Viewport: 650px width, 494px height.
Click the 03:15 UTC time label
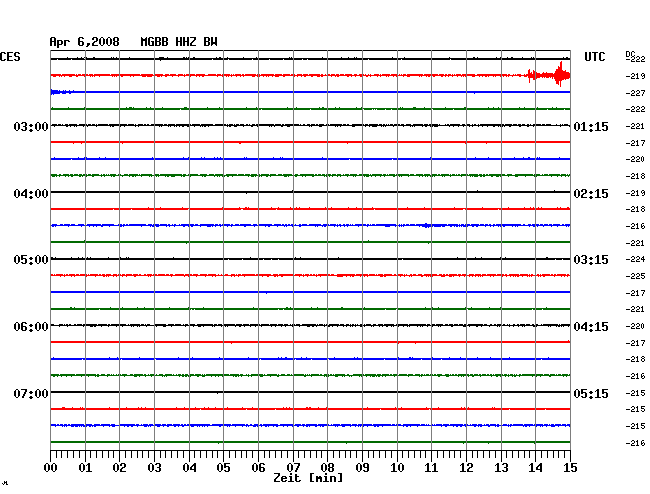coord(591,260)
